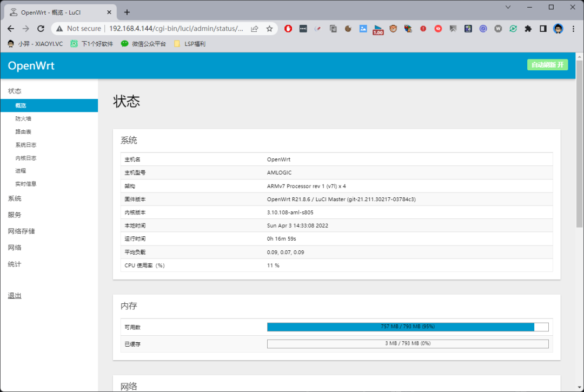The height and width of the screenshot is (392, 584).
Task: Click the share page icon in address bar
Action: coord(255,29)
